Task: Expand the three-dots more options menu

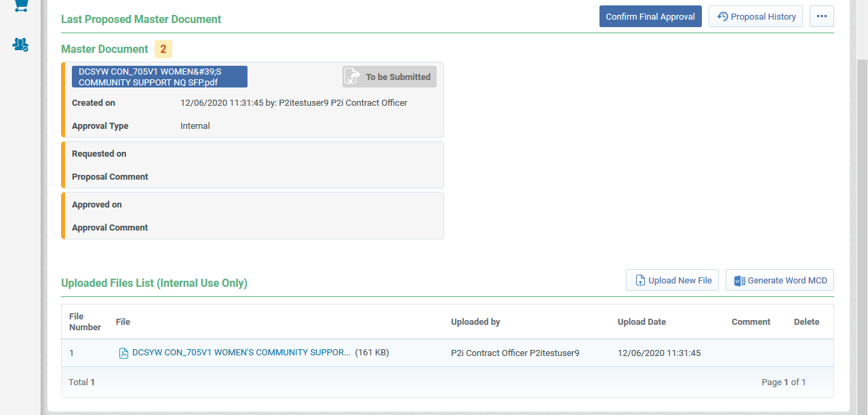Action: coord(821,17)
